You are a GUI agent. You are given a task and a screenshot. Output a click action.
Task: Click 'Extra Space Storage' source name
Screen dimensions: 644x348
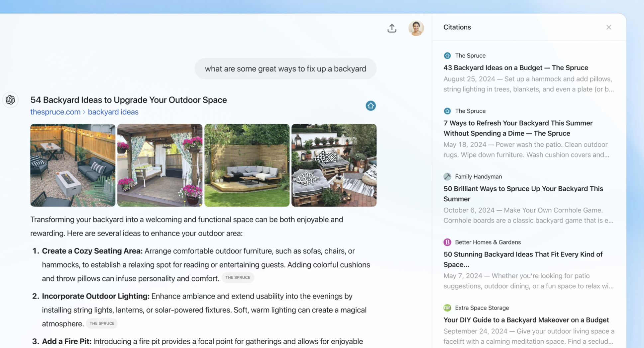482,308
